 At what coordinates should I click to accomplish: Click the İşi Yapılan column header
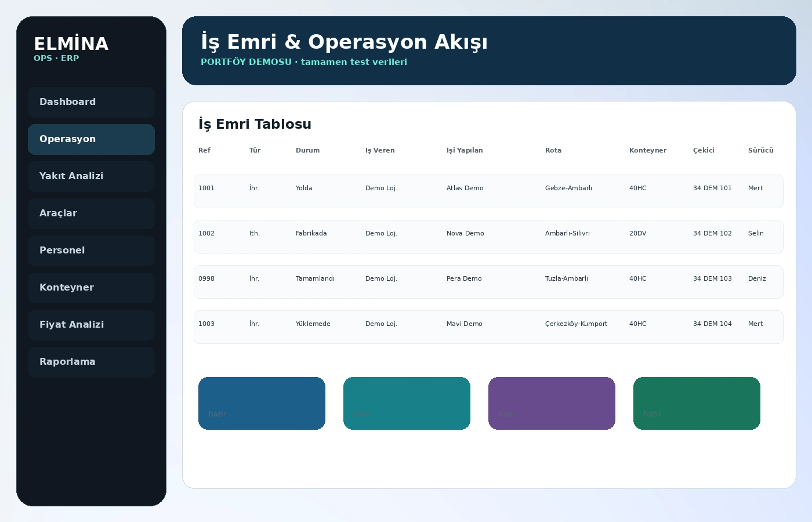click(465, 150)
